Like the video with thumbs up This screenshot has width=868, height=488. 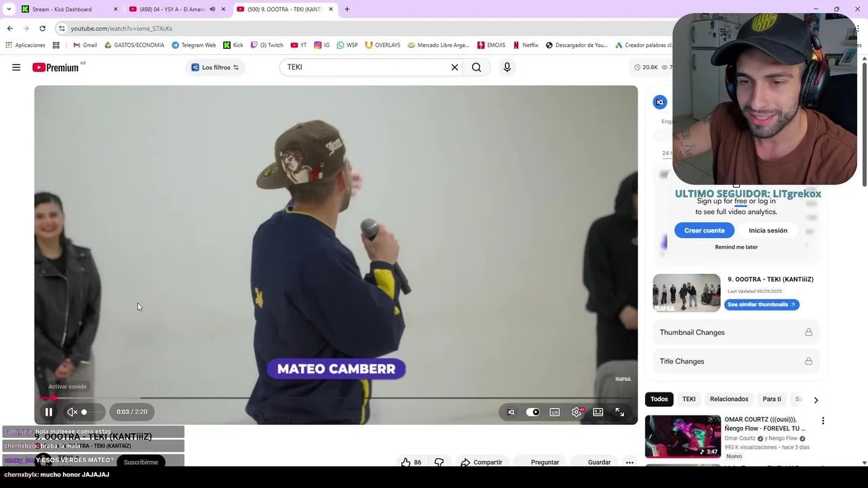pyautogui.click(x=411, y=462)
